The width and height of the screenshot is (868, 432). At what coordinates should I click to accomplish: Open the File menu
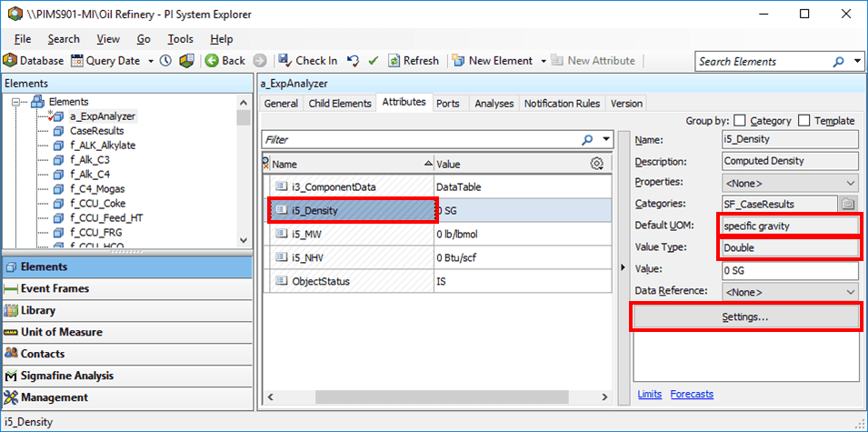[23, 39]
